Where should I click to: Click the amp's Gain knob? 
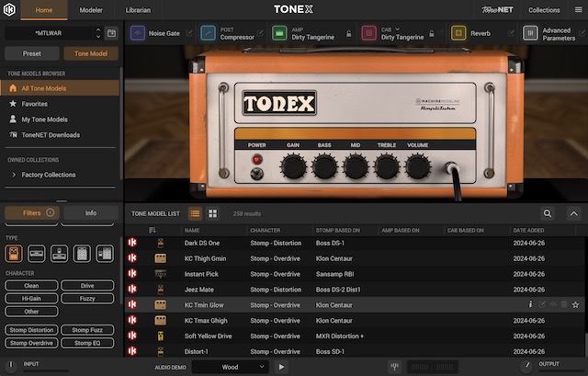click(x=293, y=166)
